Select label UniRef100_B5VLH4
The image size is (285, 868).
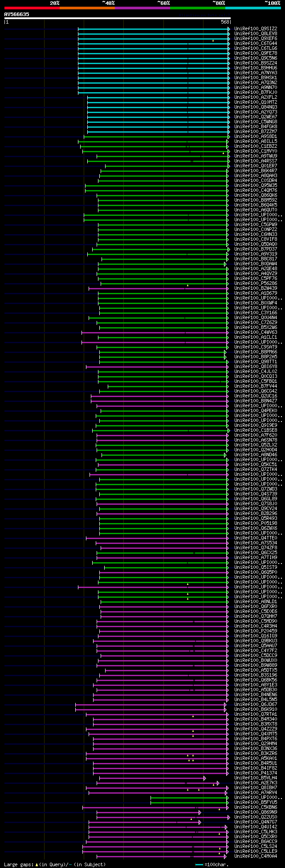point(256,778)
